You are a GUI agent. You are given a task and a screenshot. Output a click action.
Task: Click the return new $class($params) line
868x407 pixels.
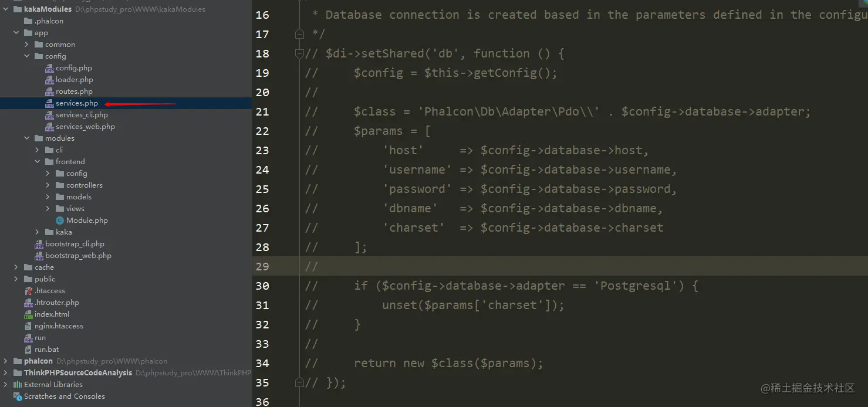pos(448,363)
